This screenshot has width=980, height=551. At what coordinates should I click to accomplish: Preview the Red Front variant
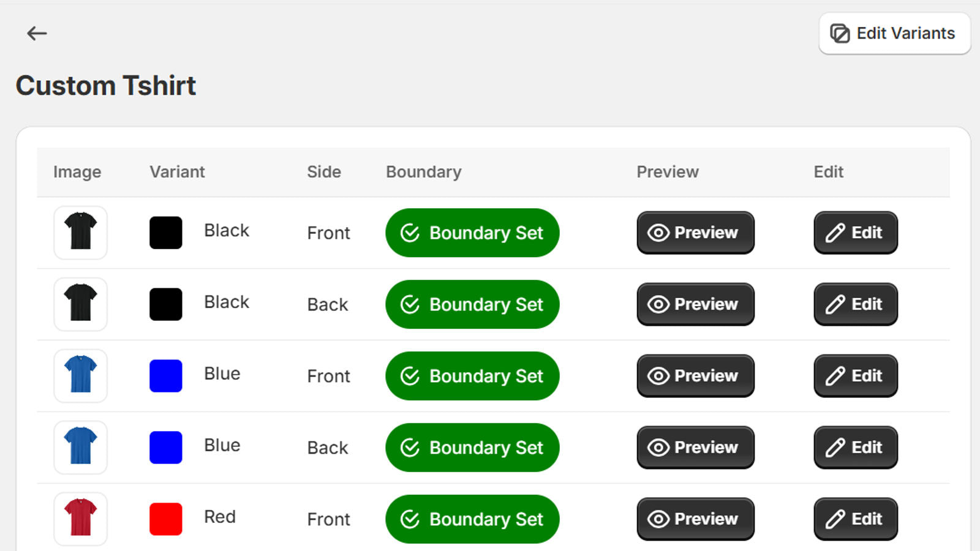(695, 519)
